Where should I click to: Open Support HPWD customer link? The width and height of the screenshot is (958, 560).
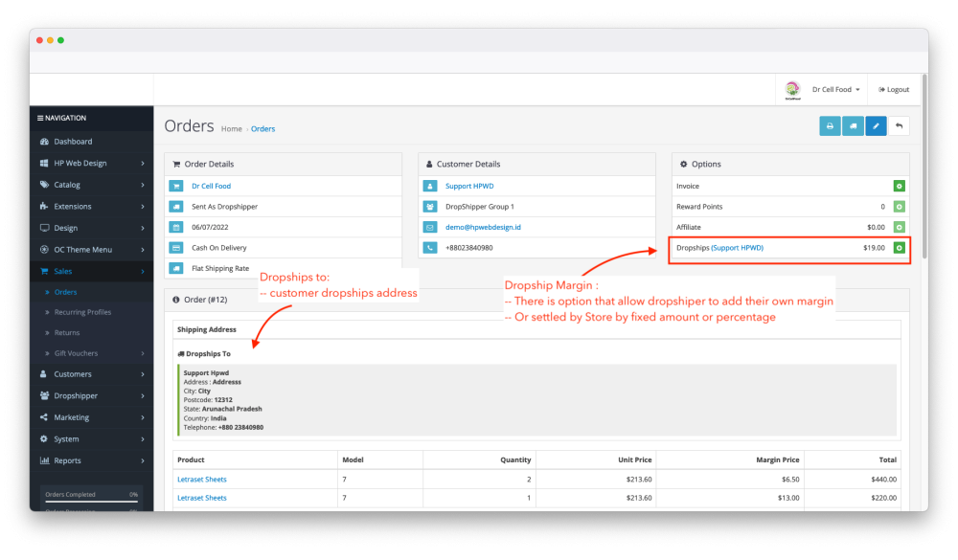click(x=469, y=186)
